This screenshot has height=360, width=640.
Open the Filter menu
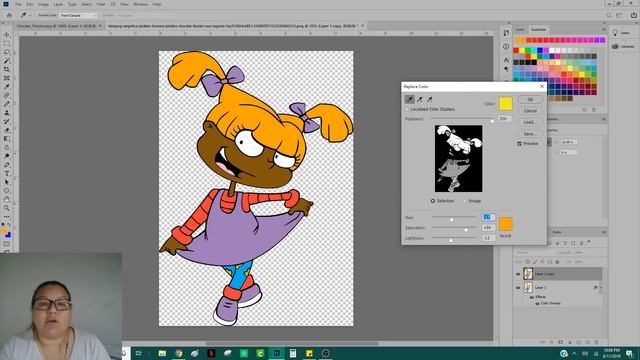pos(101,4)
